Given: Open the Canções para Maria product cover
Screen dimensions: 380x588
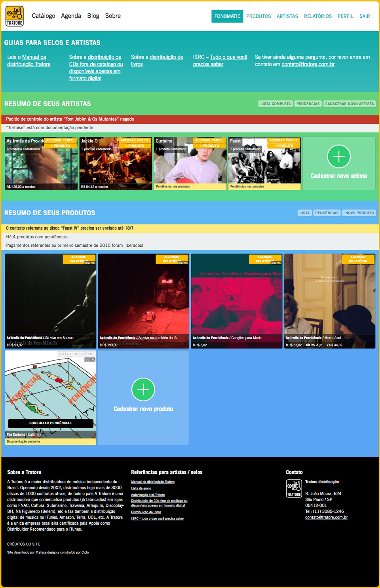Looking at the screenshot, I should point(237,301).
